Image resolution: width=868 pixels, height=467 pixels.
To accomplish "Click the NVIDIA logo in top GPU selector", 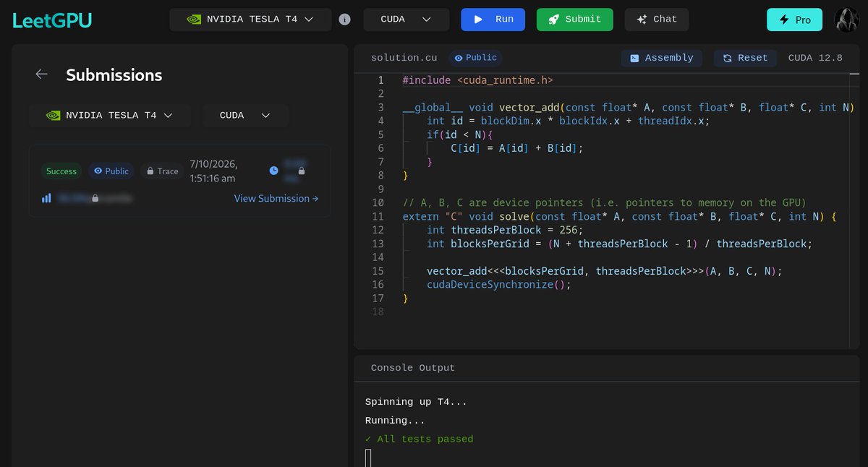I will click(194, 20).
